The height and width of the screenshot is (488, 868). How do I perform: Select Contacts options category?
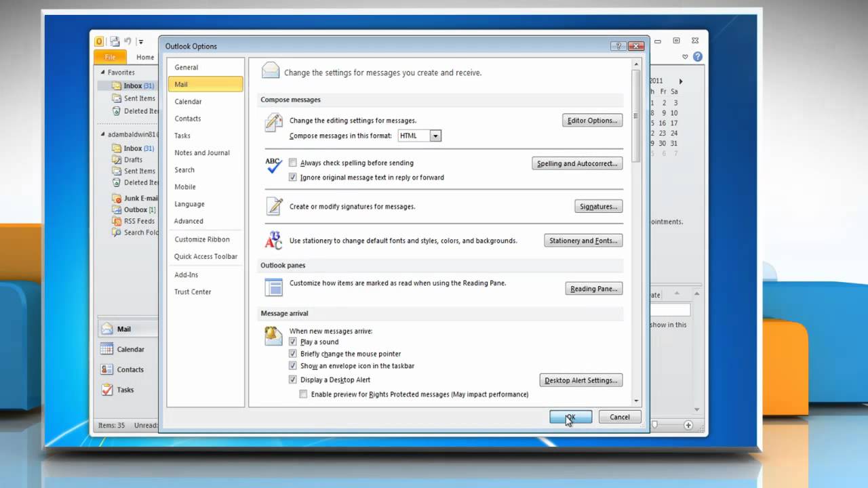(205, 119)
